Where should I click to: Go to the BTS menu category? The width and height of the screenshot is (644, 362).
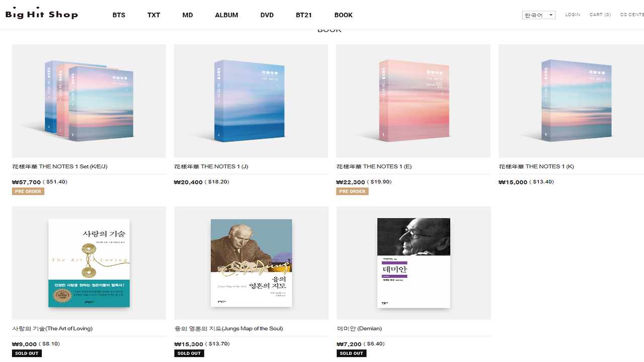point(119,15)
